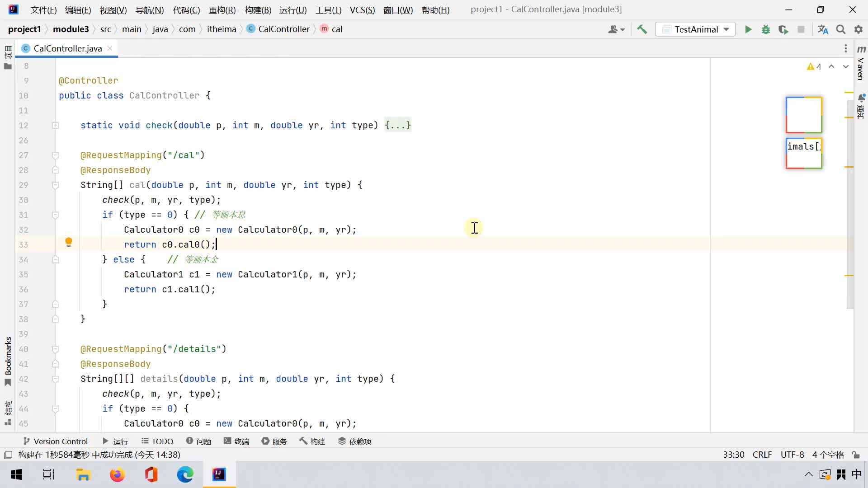Run with coverage icon
This screenshot has width=868, height=488.
click(783, 29)
